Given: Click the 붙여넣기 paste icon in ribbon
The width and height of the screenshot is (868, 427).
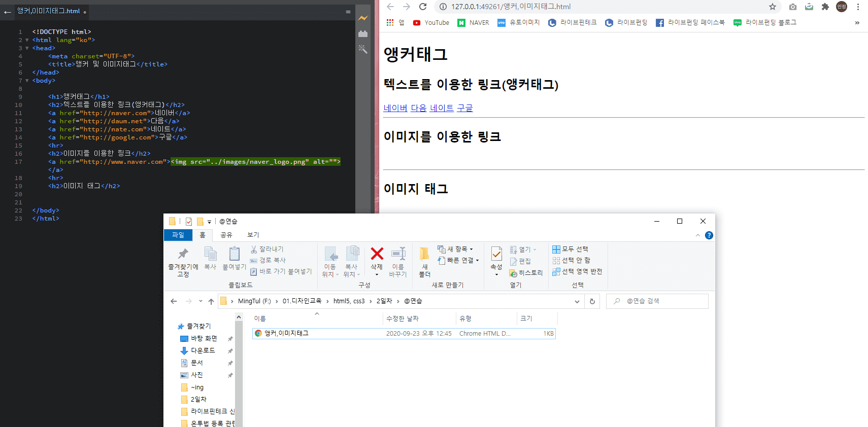Looking at the screenshot, I should pyautogui.click(x=234, y=253).
